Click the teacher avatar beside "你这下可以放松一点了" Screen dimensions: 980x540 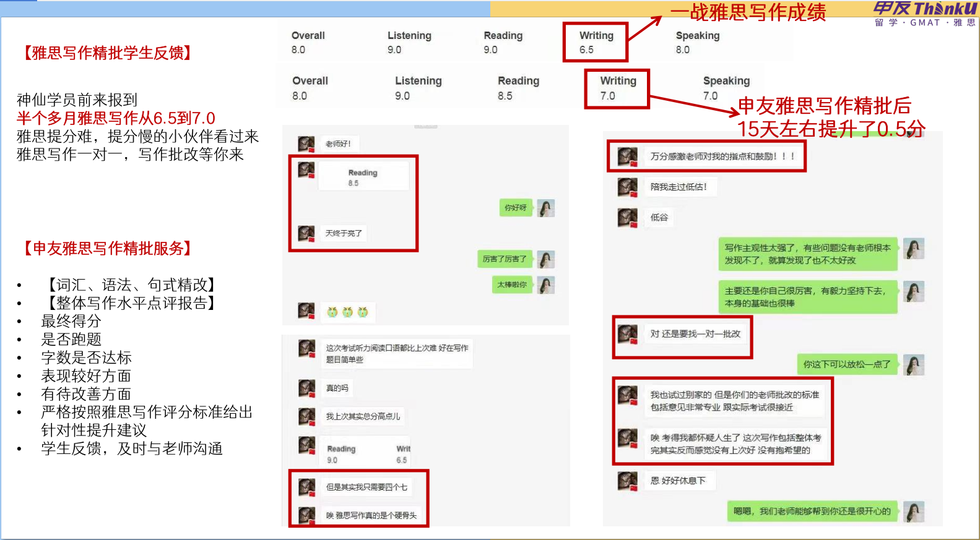[x=914, y=364]
